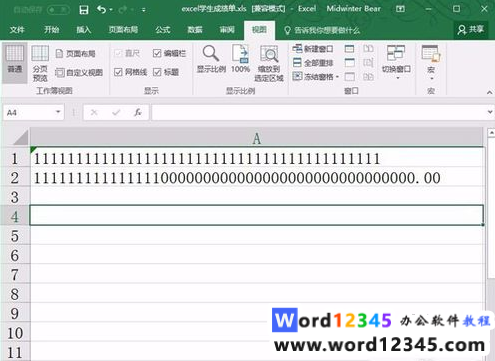495x361 pixels.
Task: Click the Undo arrow icon
Action: (101, 10)
